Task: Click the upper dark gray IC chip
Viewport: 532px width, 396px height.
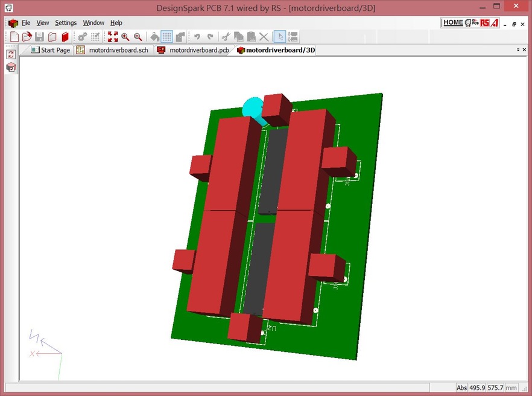Action: click(272, 171)
